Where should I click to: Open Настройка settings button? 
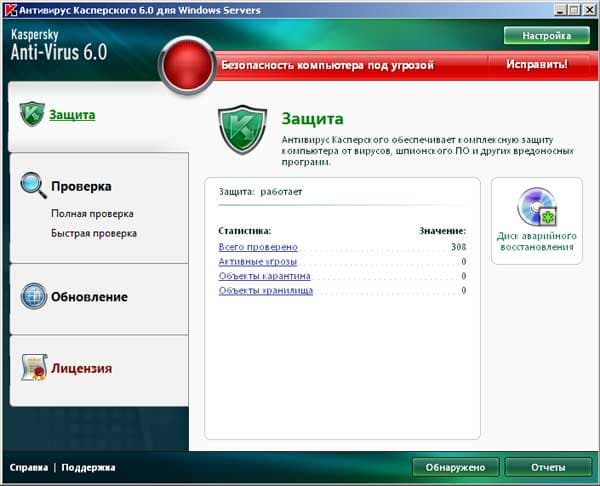(x=546, y=36)
